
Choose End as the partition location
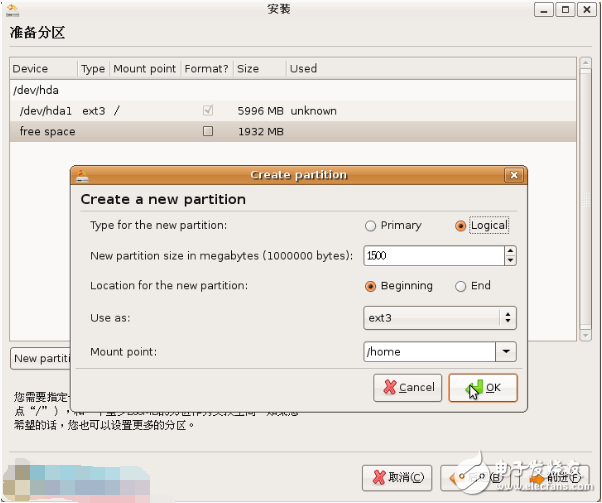click(x=460, y=286)
